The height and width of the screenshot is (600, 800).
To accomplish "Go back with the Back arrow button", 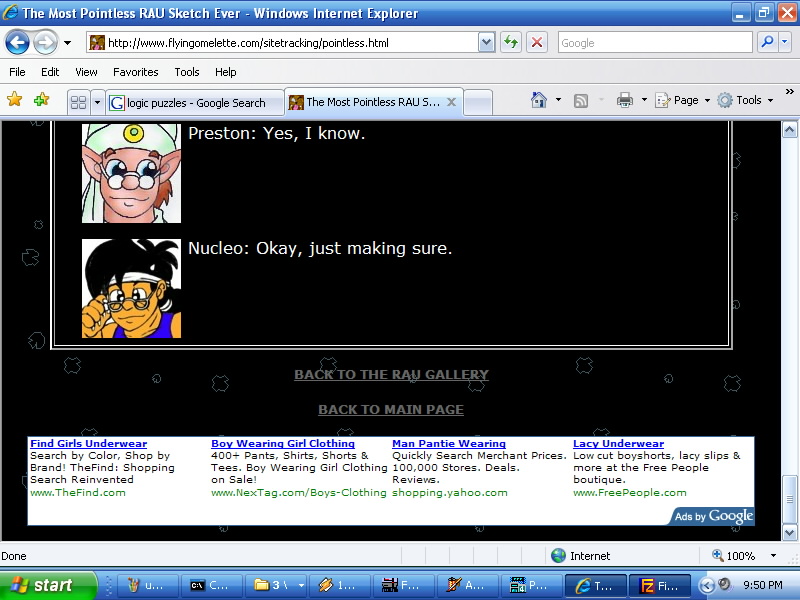I will (17, 43).
